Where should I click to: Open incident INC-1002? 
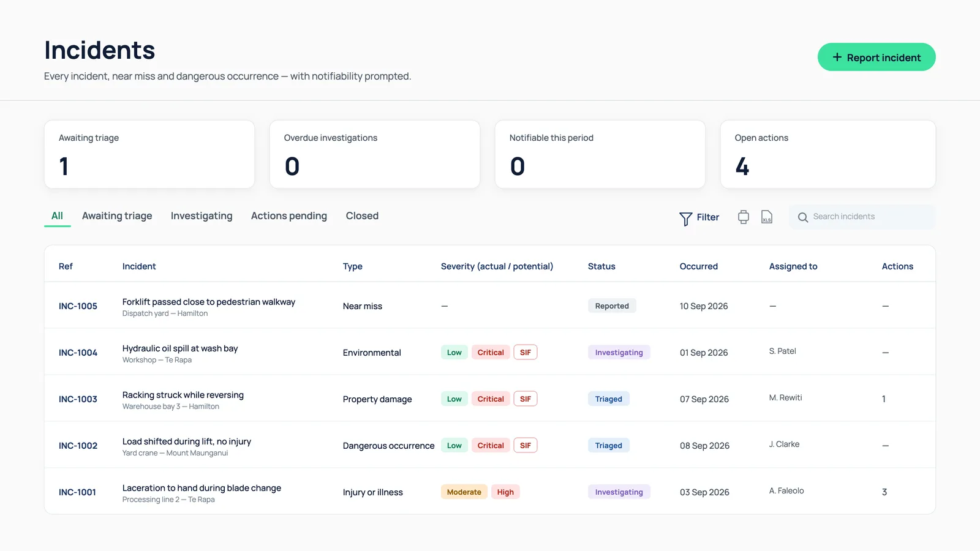pos(78,446)
